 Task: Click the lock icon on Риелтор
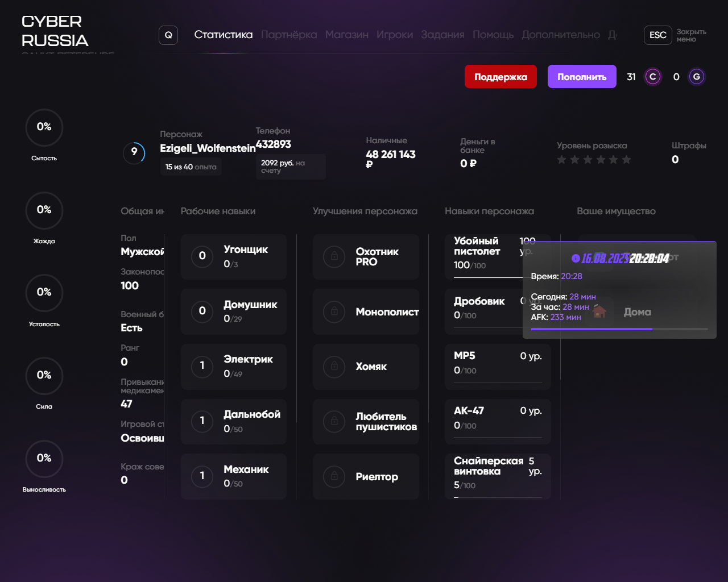pyautogui.click(x=334, y=477)
